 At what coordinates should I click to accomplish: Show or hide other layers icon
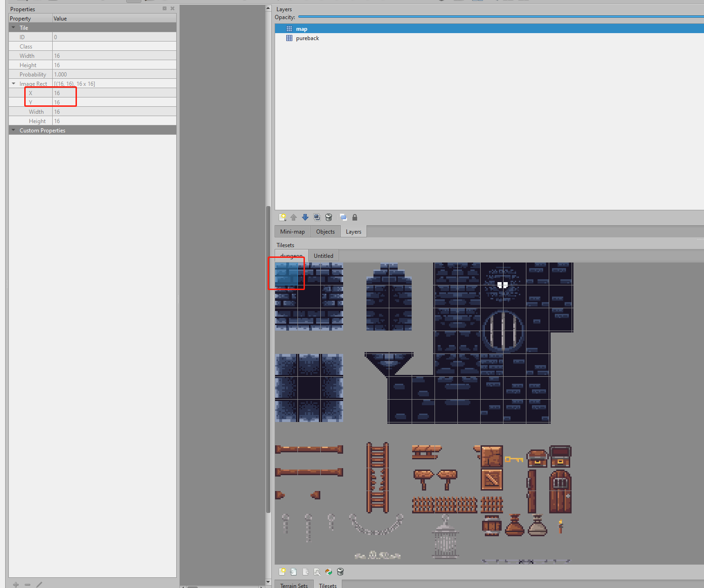(343, 217)
